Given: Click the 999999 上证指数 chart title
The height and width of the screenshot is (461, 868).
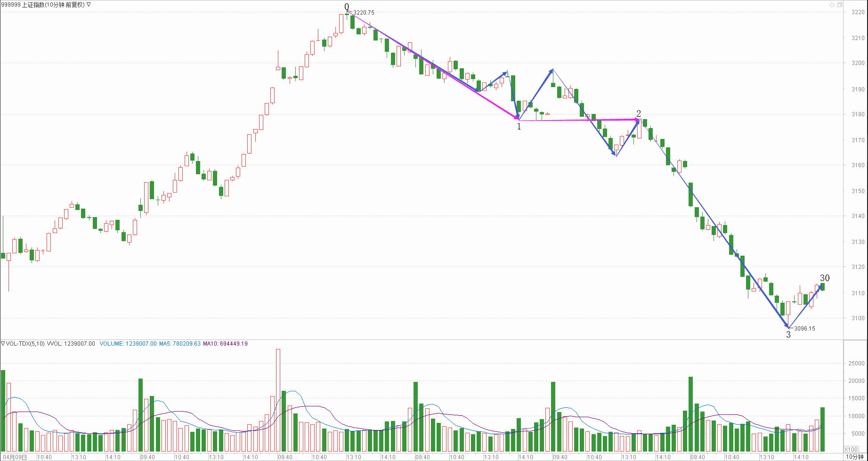Looking at the screenshot, I should click(43, 5).
